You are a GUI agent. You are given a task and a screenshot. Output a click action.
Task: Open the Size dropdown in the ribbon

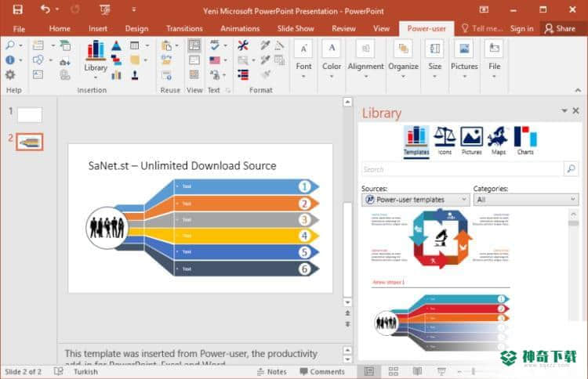[x=434, y=60]
